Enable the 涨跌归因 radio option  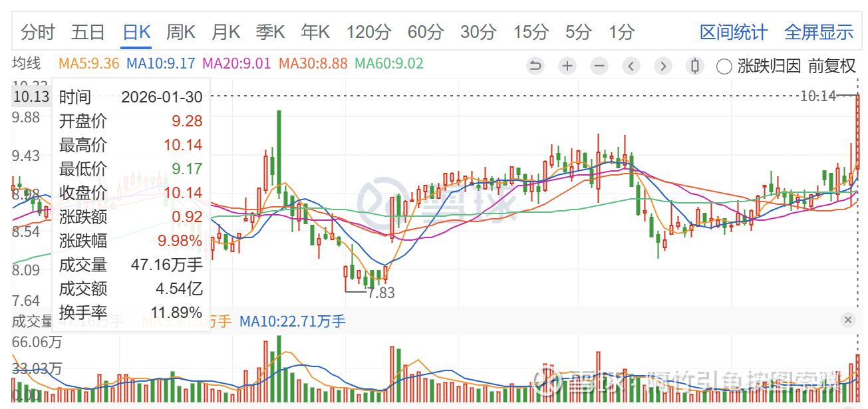[724, 66]
